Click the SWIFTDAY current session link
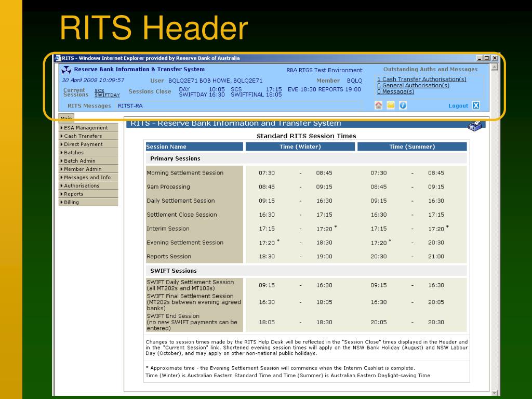 coord(107,96)
